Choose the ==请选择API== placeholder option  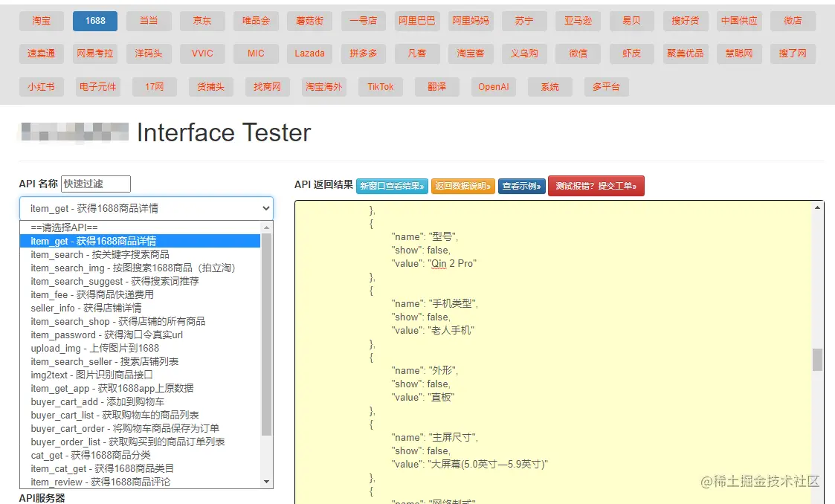click(x=140, y=227)
